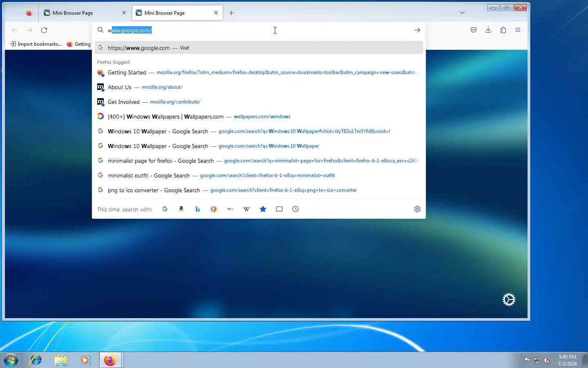The height and width of the screenshot is (368, 588).
Task: Go back to previous page
Action: coord(15,30)
